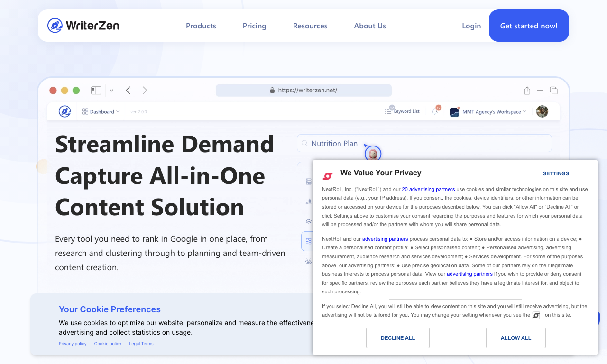Screen dimensions: 607x364
Task: Click advertising partners link after 'NextRoll and our'
Action: click(x=385, y=239)
